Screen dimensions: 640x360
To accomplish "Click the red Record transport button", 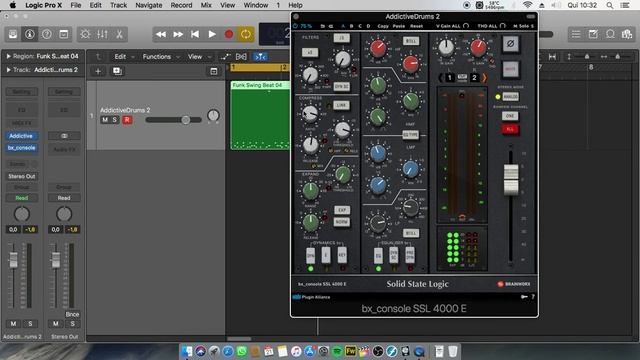I will coord(229,34).
